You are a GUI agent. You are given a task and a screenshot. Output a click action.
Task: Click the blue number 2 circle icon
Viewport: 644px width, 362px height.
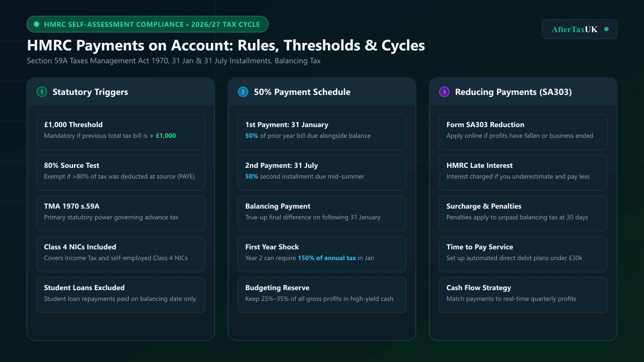[243, 92]
